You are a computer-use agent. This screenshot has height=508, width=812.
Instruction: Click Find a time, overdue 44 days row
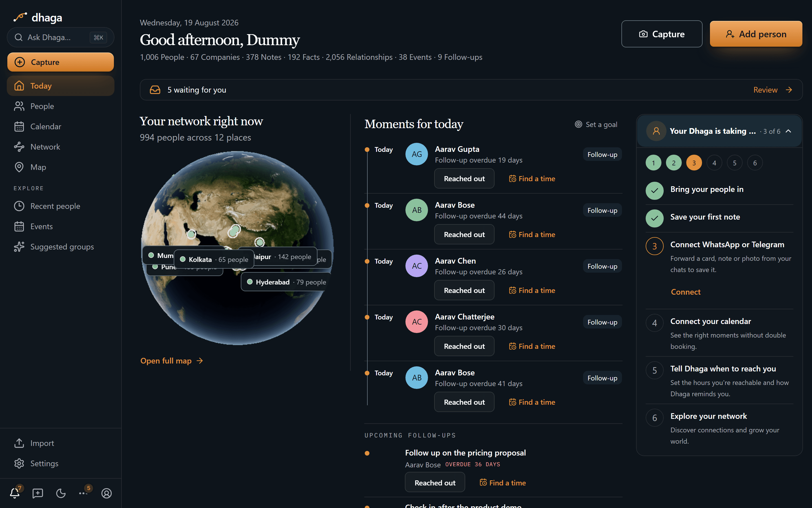point(532,235)
